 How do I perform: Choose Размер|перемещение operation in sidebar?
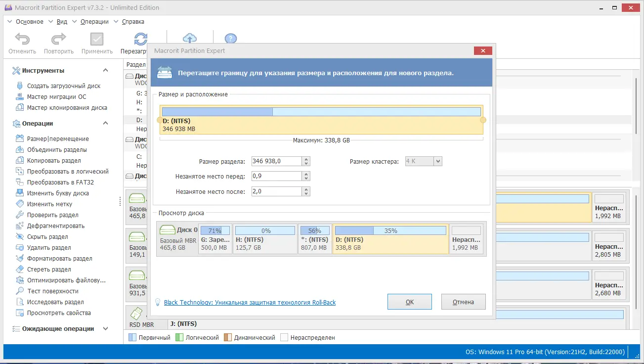[58, 139]
